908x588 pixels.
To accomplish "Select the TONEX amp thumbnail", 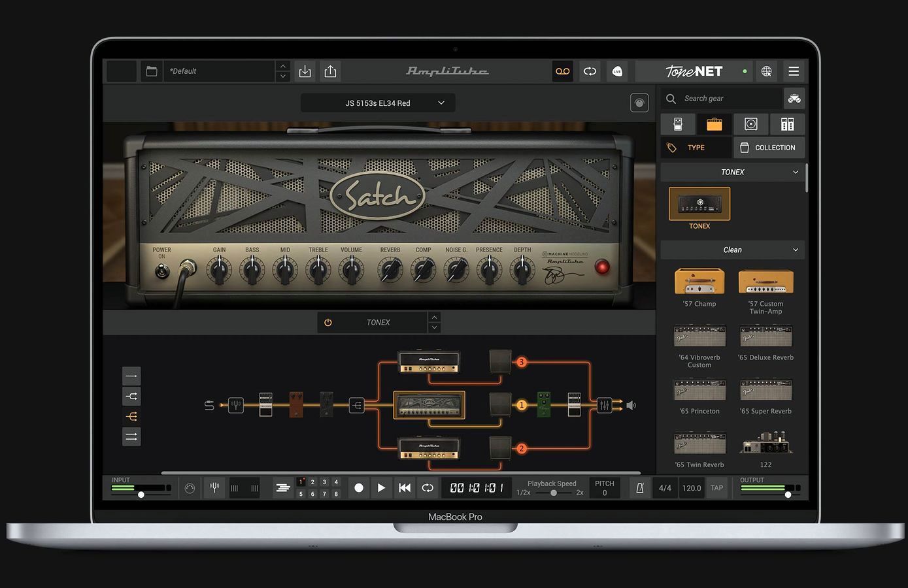I will click(x=699, y=204).
